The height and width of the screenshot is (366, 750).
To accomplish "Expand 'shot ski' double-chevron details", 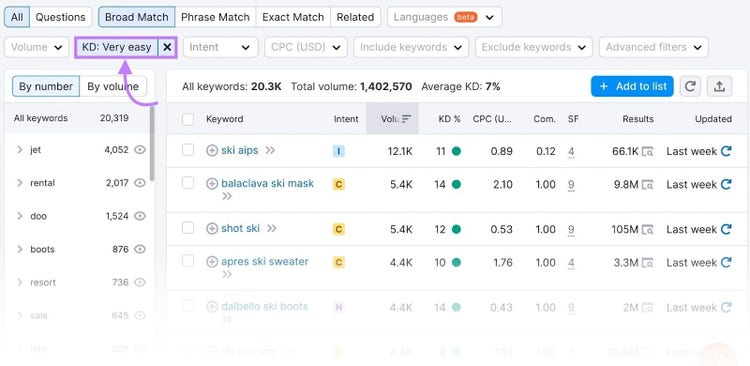I will click(272, 229).
